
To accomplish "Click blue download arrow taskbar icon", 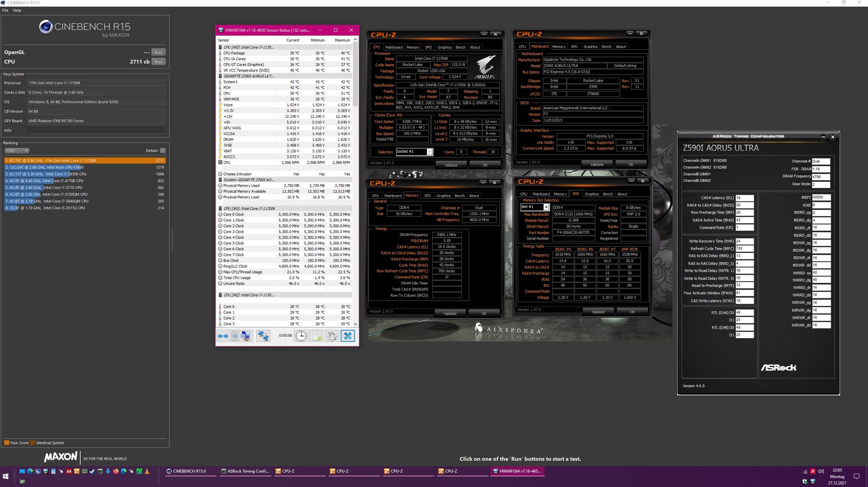I will click(108, 471).
